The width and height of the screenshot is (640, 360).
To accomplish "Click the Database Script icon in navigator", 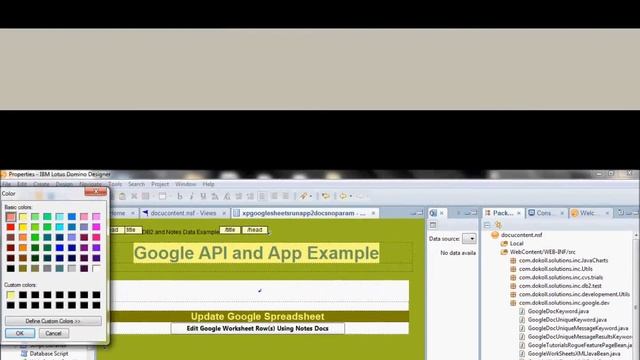I will click(x=24, y=353).
